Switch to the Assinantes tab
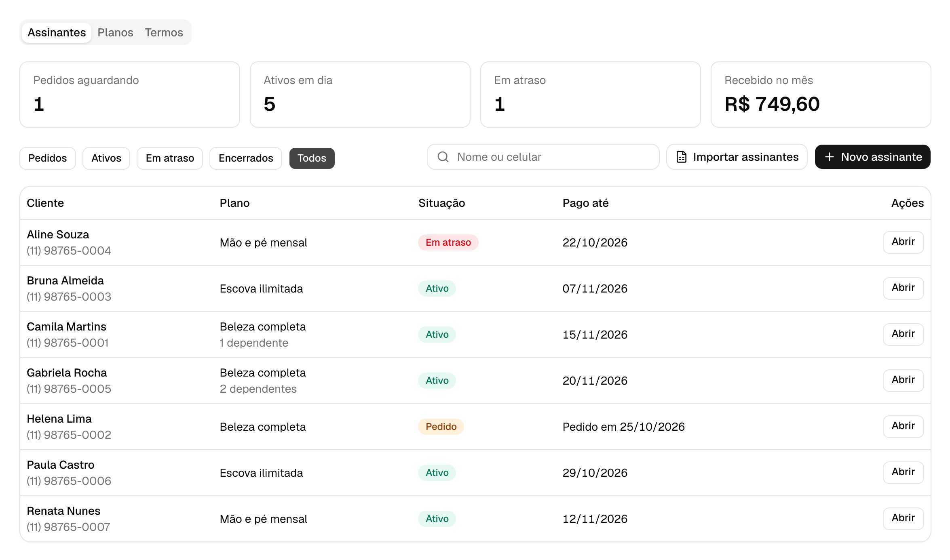The height and width of the screenshot is (560, 950). point(57,32)
